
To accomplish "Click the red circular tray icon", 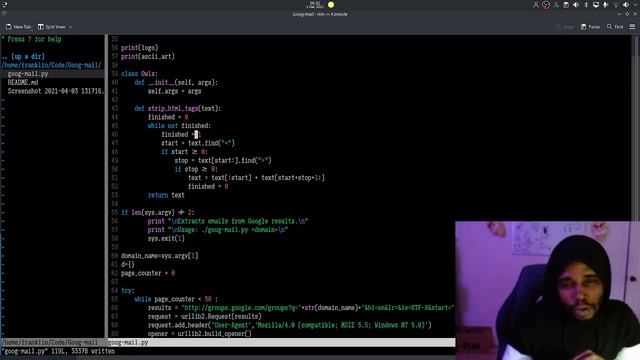I will pyautogui.click(x=546, y=5).
